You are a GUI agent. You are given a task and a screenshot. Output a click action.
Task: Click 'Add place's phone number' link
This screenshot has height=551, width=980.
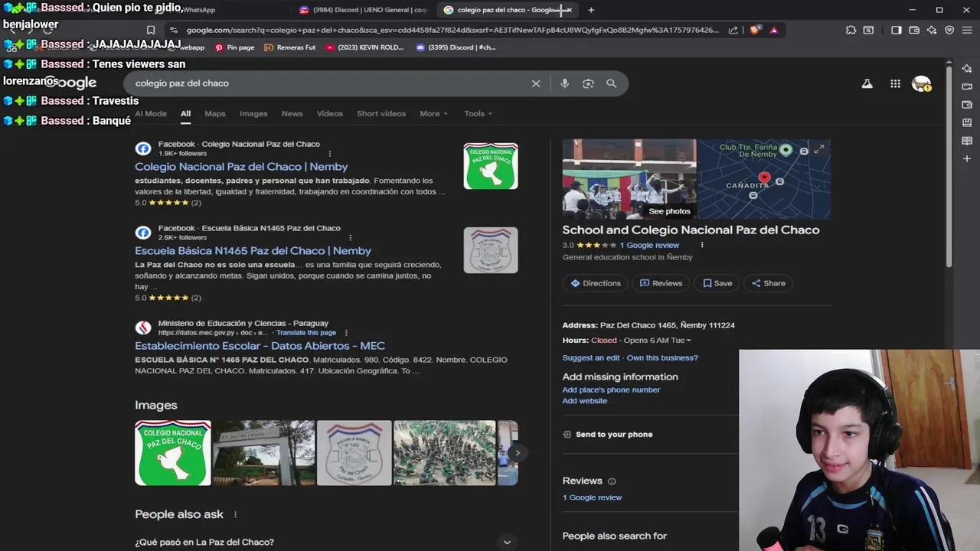(x=611, y=390)
